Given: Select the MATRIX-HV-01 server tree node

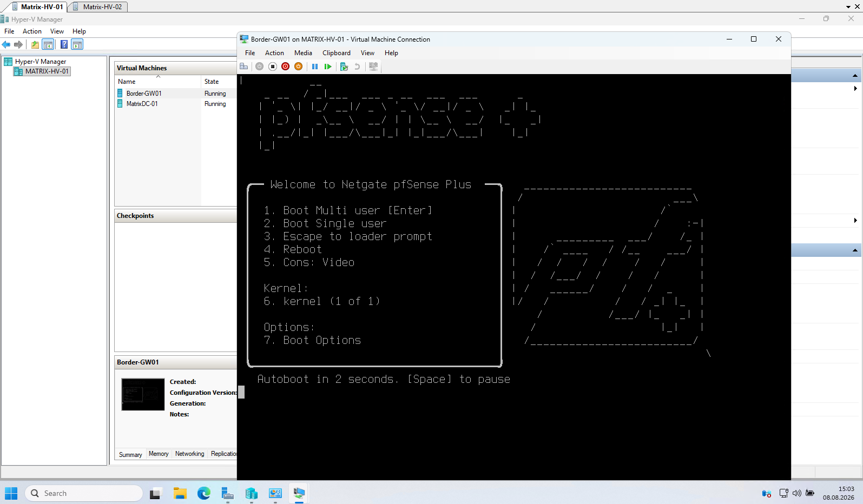Looking at the screenshot, I should tap(42, 71).
